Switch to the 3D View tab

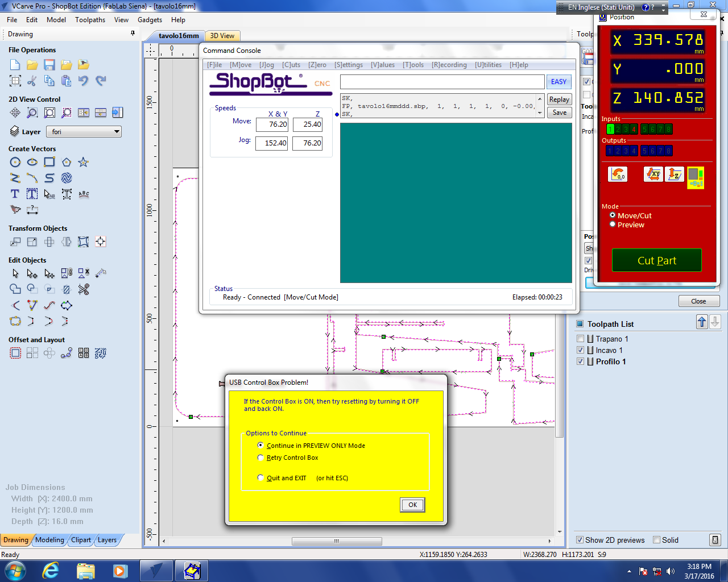tap(222, 36)
